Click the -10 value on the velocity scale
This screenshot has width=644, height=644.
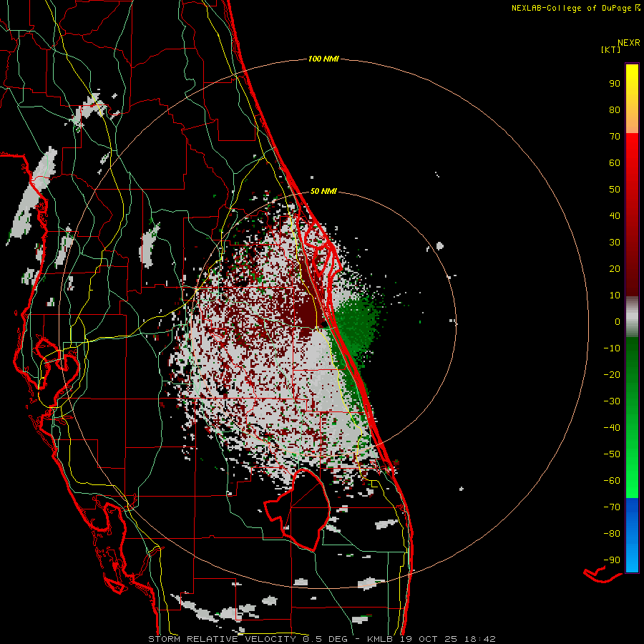(x=612, y=348)
